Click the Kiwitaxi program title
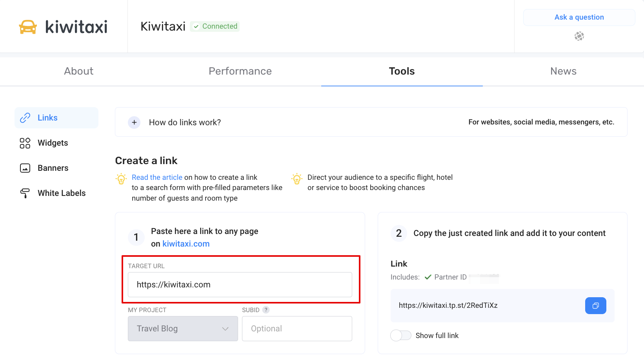644x362 pixels. 163,26
